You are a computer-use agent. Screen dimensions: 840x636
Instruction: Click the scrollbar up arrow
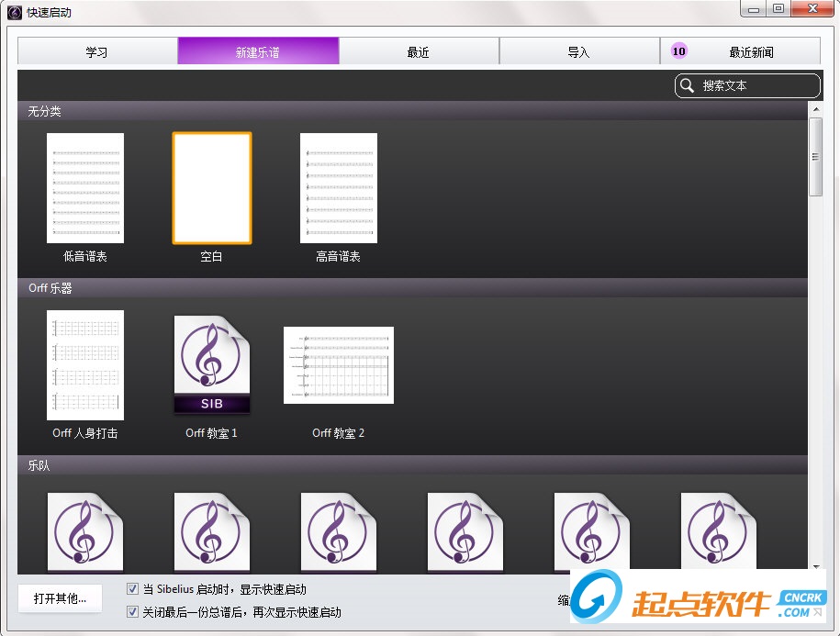814,107
